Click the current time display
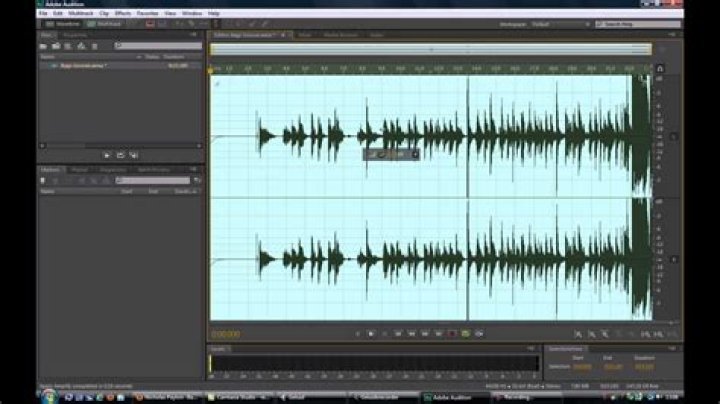The width and height of the screenshot is (720, 404). click(x=225, y=334)
